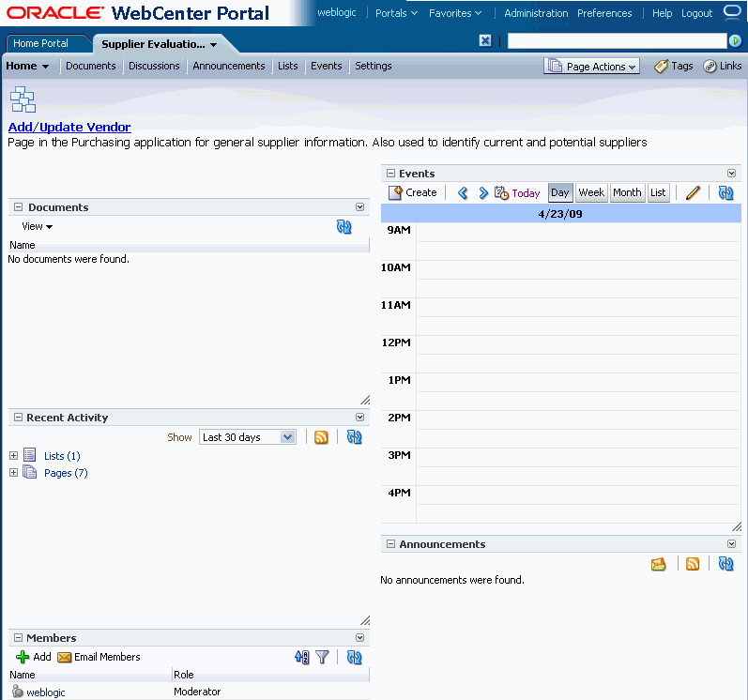Refresh the Announcements panel
This screenshot has height=700, width=748.
(x=725, y=564)
